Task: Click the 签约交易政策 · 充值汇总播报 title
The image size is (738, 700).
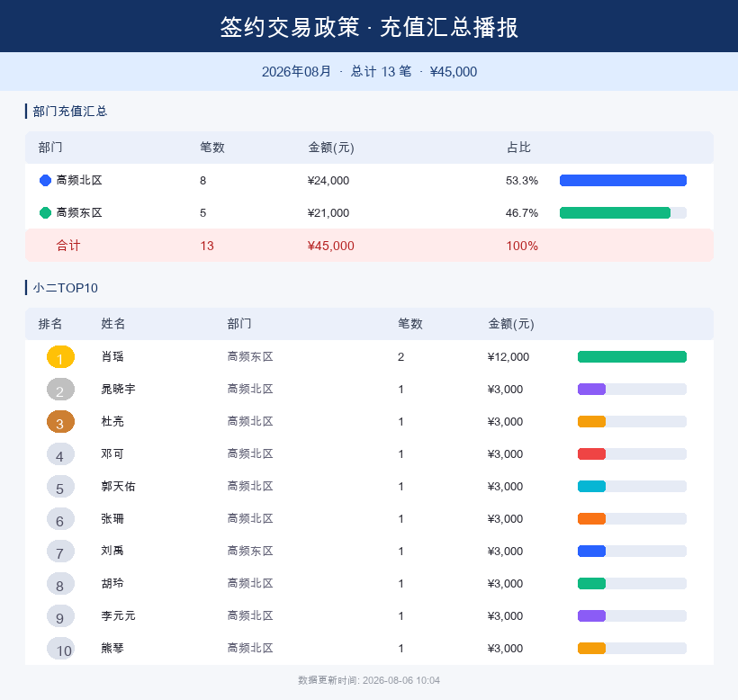Action: 369,27
